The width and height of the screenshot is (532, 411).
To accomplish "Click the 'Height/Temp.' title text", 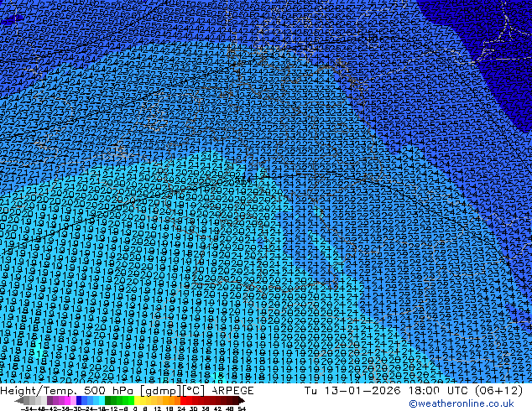I will [39, 391].
